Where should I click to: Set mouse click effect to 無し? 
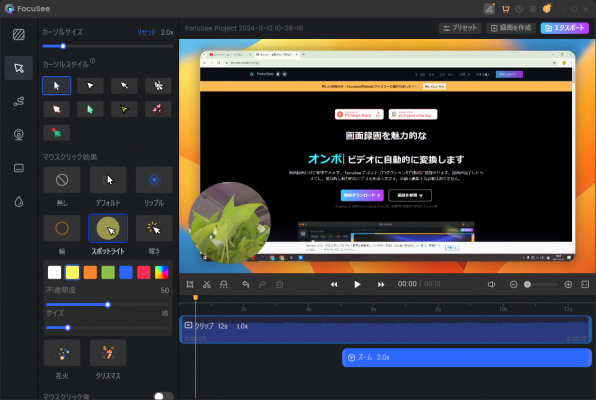(x=62, y=179)
